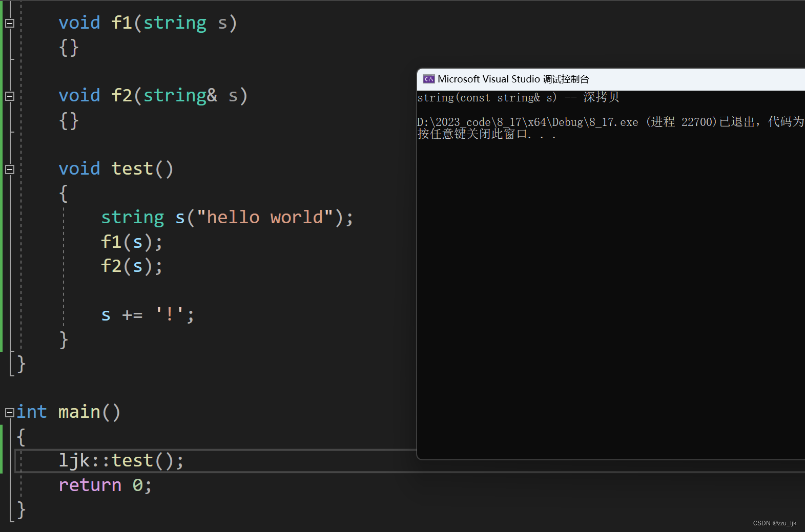Collapse the test function code block
This screenshot has height=532, width=805.
coord(9,169)
